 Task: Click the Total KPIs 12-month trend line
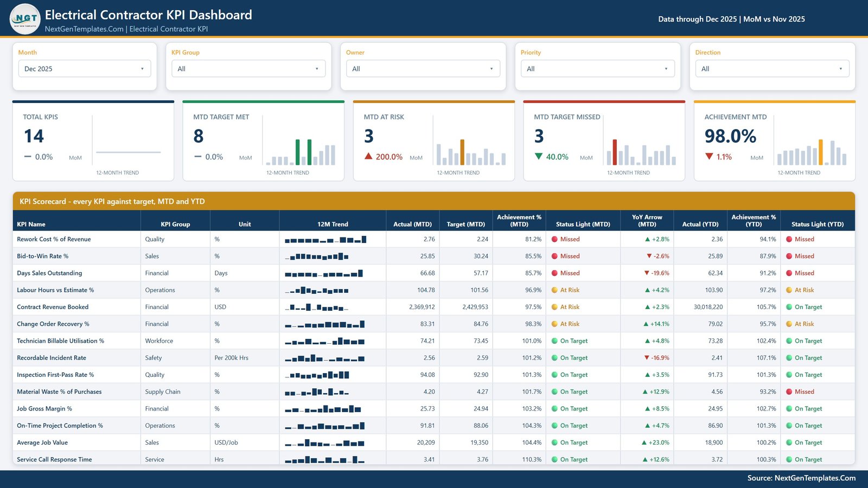129,152
